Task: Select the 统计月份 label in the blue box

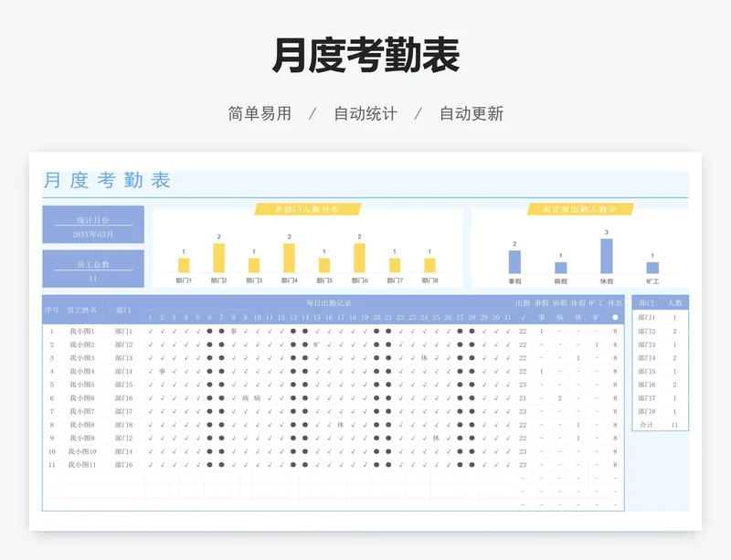Action: [x=93, y=220]
